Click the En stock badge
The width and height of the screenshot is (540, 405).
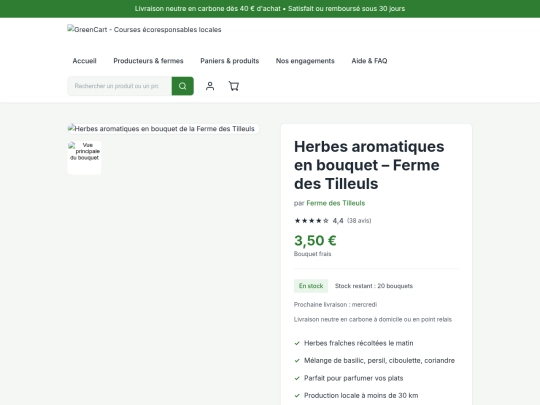click(311, 286)
